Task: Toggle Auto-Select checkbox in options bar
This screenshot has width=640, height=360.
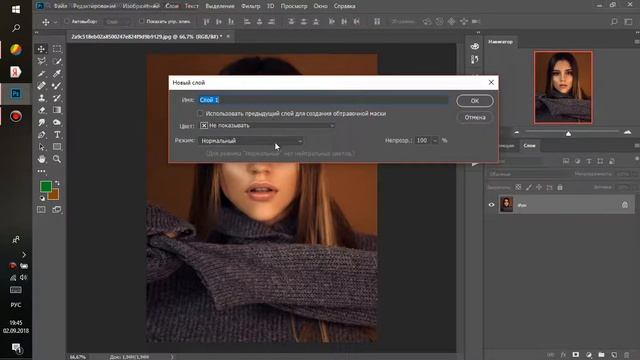Action: [67, 21]
